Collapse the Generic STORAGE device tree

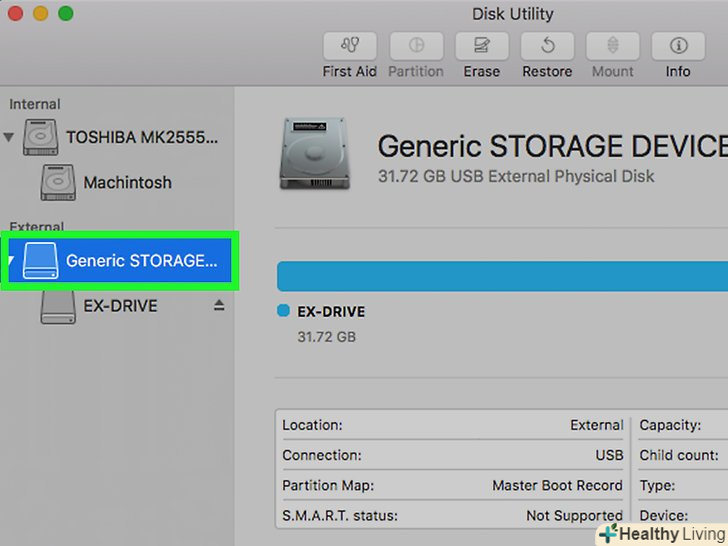coord(9,261)
